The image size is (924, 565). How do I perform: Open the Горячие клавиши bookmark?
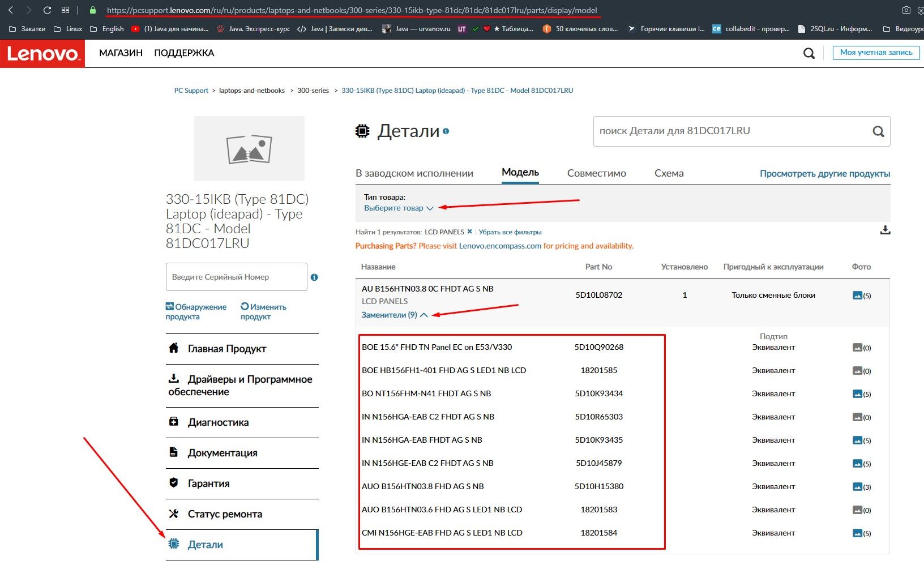pos(666,29)
